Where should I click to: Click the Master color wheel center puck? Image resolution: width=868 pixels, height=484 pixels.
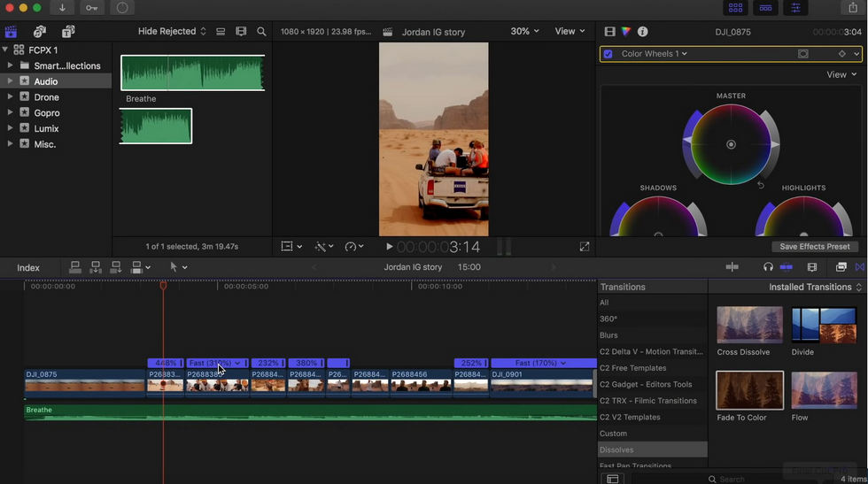732,144
